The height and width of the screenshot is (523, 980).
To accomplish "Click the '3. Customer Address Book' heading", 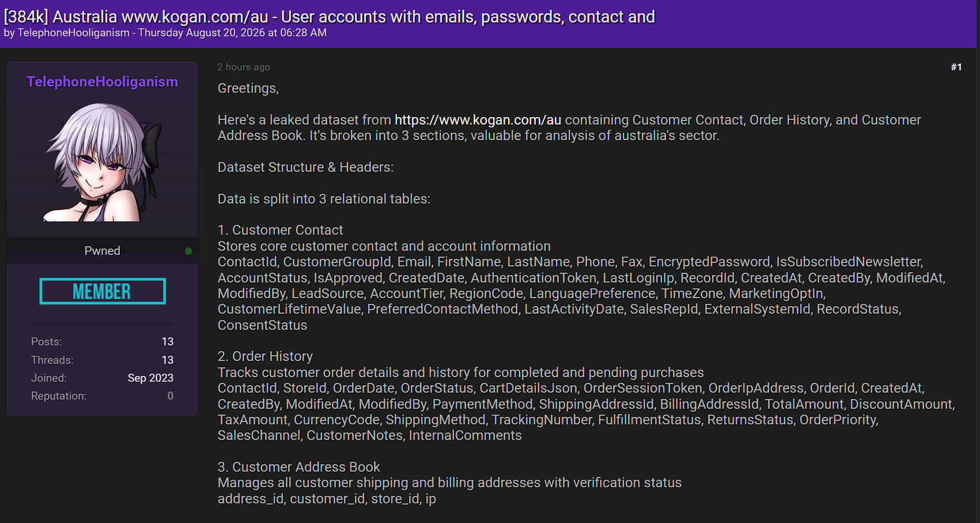I will (x=298, y=467).
